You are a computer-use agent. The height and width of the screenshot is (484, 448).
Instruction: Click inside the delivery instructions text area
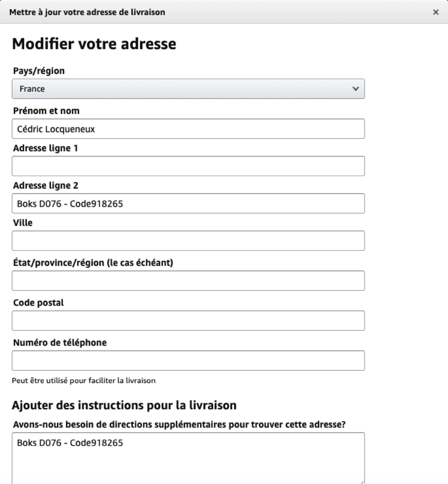coord(188,458)
